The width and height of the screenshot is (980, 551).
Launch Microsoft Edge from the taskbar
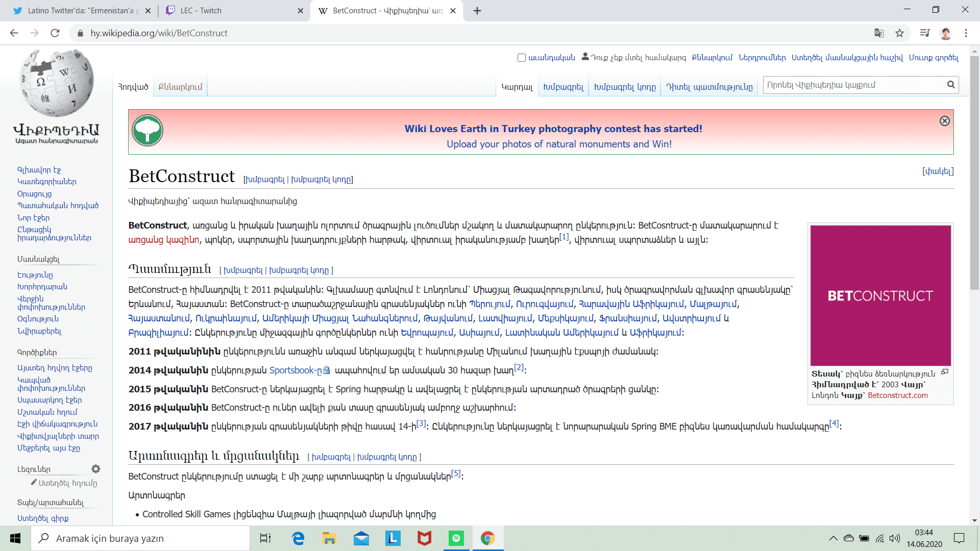tap(298, 538)
